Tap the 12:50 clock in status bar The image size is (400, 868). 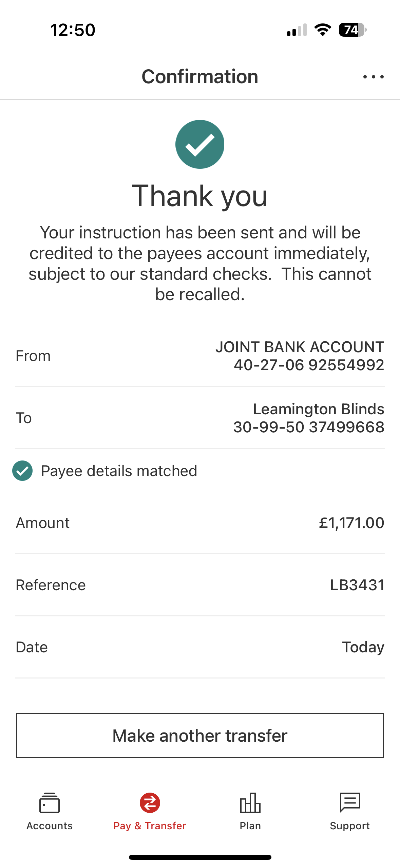73,30
